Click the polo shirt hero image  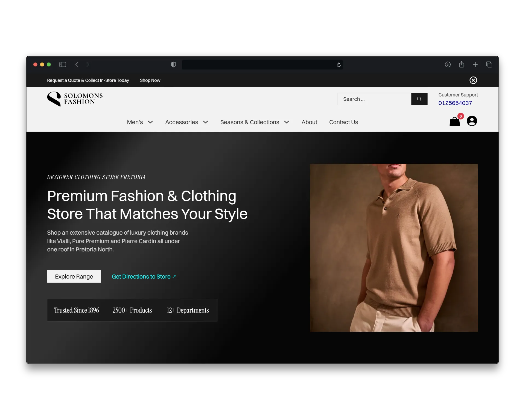coord(394,248)
